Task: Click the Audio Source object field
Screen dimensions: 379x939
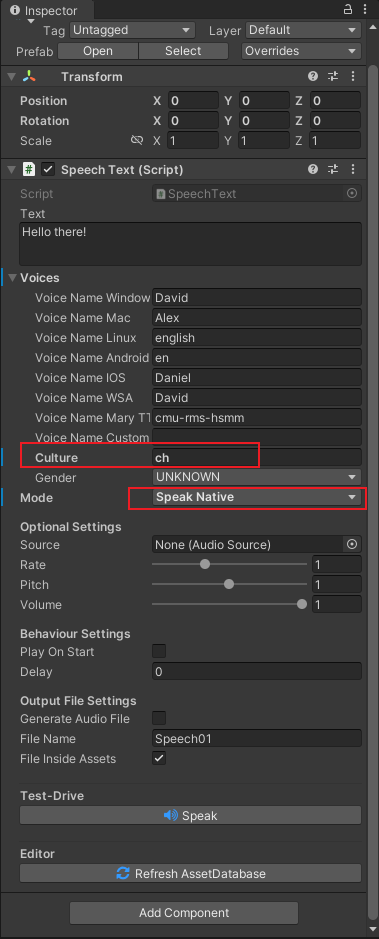Action: [x=257, y=544]
